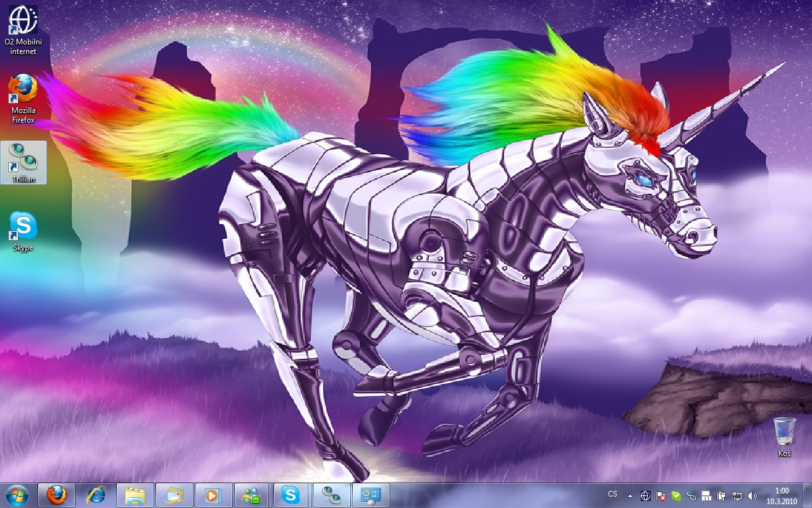Switch to Skype in the taskbar
The image size is (812, 508).
(x=291, y=495)
